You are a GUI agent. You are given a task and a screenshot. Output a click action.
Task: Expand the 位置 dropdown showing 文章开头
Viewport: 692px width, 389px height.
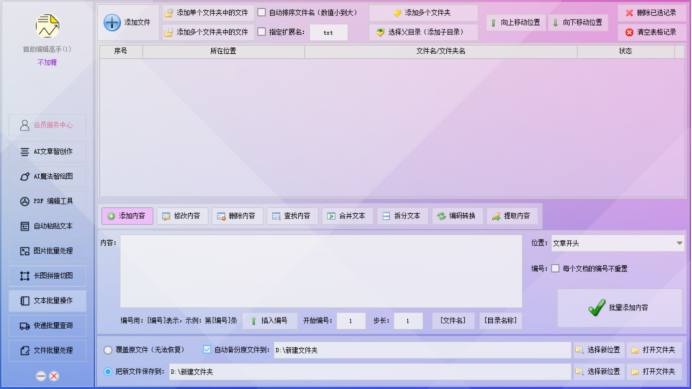click(x=617, y=243)
